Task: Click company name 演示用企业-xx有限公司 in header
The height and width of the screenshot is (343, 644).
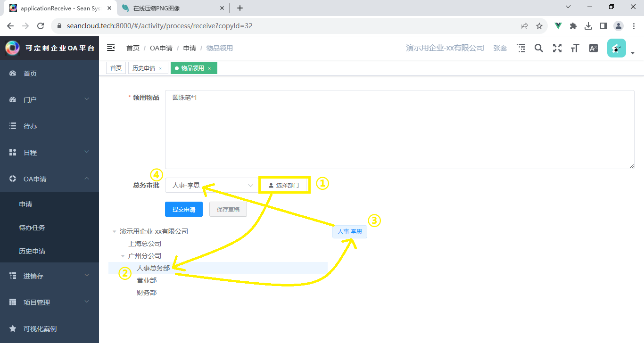Action: (x=445, y=48)
